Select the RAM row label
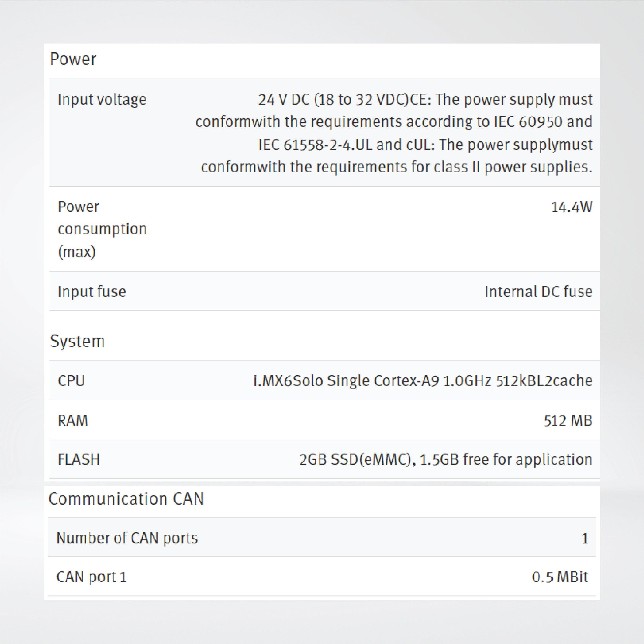644x644 pixels. tap(73, 421)
